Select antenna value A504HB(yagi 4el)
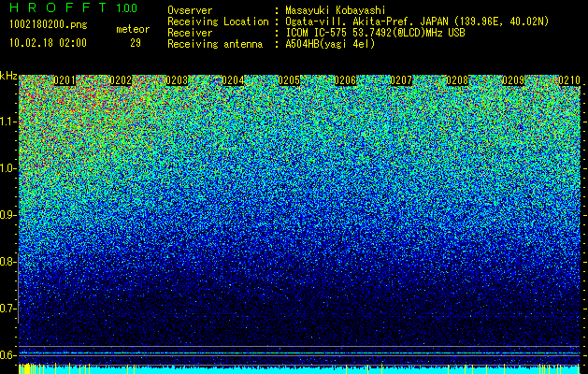Viewport: 588px width, 374px height. [x=330, y=44]
